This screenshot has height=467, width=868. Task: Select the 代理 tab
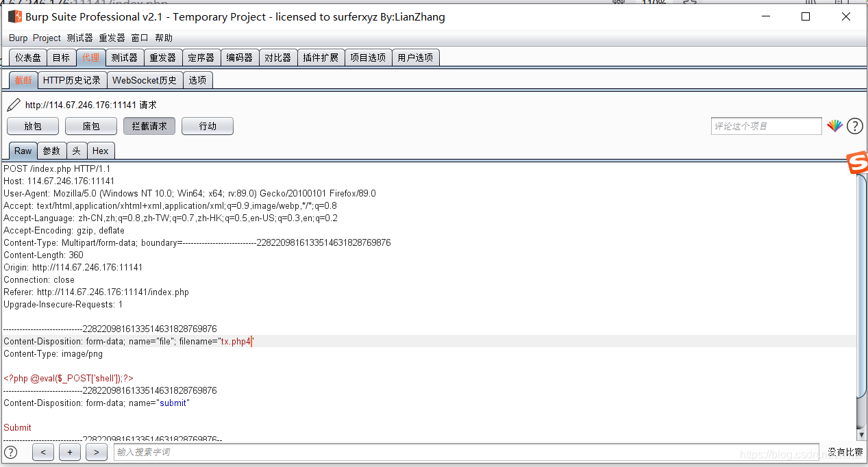pos(90,58)
